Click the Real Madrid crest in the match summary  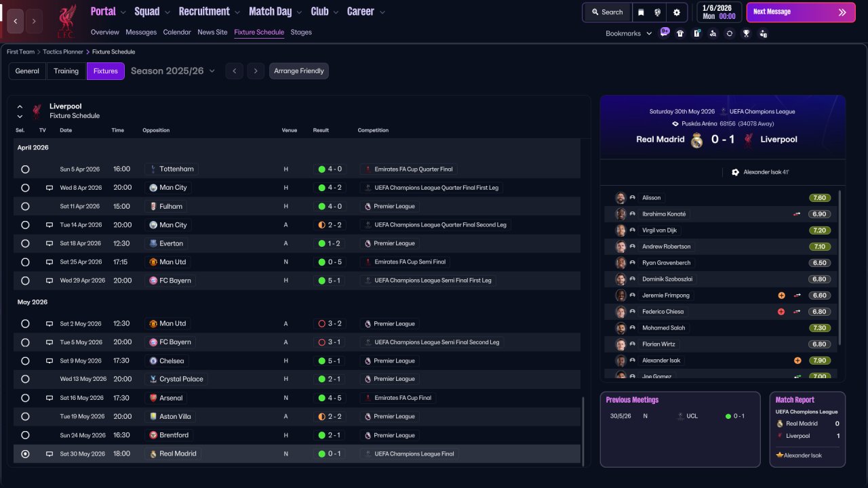[x=696, y=140]
